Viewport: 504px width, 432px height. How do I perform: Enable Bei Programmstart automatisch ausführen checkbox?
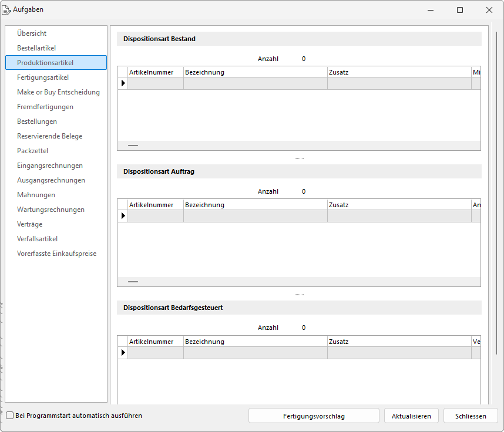10,416
